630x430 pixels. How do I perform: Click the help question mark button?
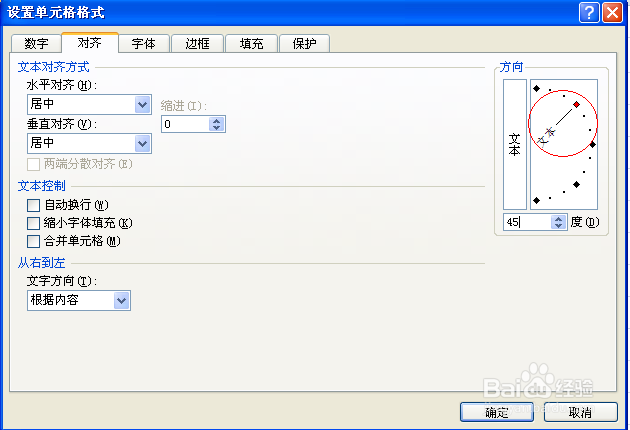pyautogui.click(x=589, y=12)
